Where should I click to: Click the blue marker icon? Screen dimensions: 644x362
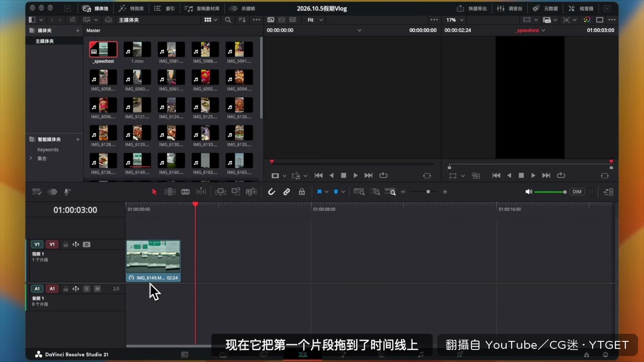[x=336, y=192]
